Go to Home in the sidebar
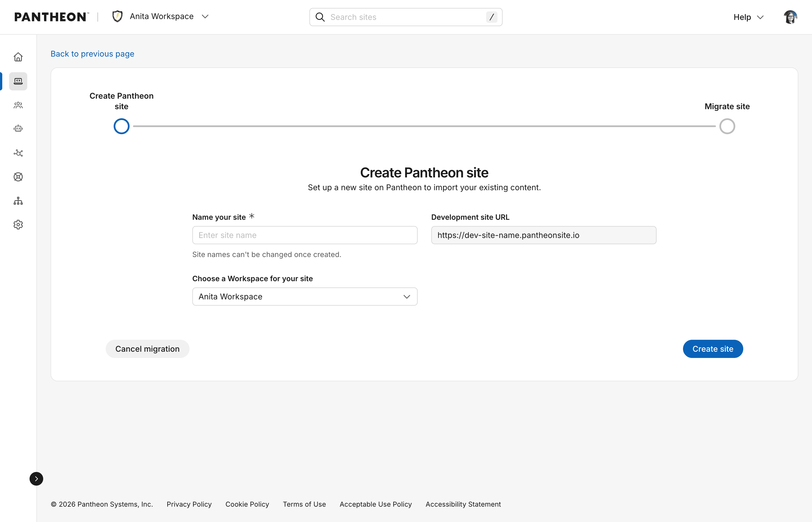The height and width of the screenshot is (522, 812). pyautogui.click(x=18, y=57)
